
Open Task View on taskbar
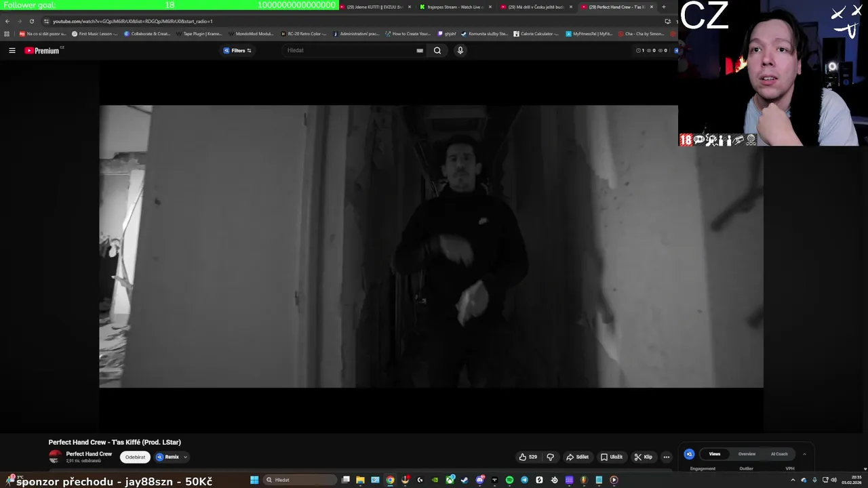(x=345, y=480)
